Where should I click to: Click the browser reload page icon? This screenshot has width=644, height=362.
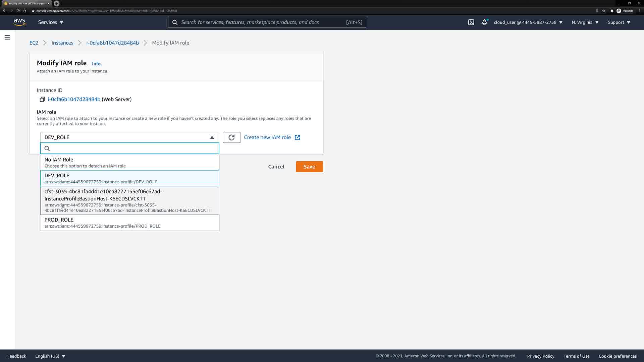click(18, 11)
